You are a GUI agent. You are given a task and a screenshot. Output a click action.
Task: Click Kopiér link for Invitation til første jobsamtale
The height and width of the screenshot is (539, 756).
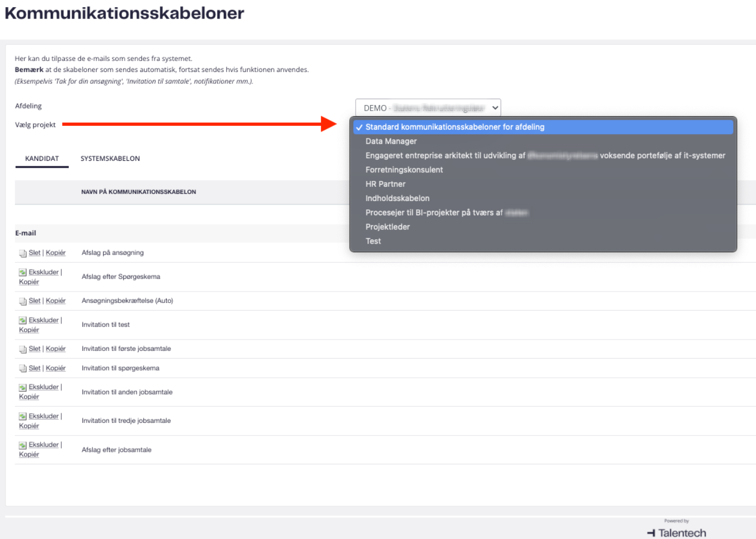56,349
